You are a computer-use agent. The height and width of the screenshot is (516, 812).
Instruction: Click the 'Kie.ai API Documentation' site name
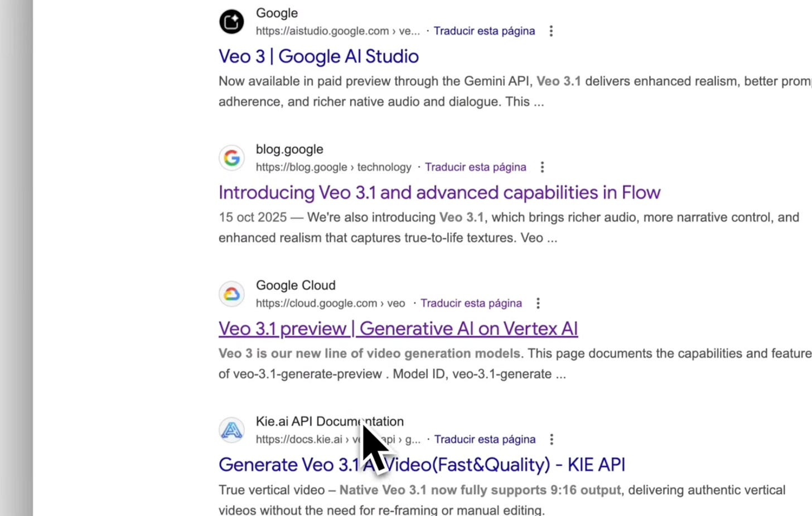click(x=330, y=421)
